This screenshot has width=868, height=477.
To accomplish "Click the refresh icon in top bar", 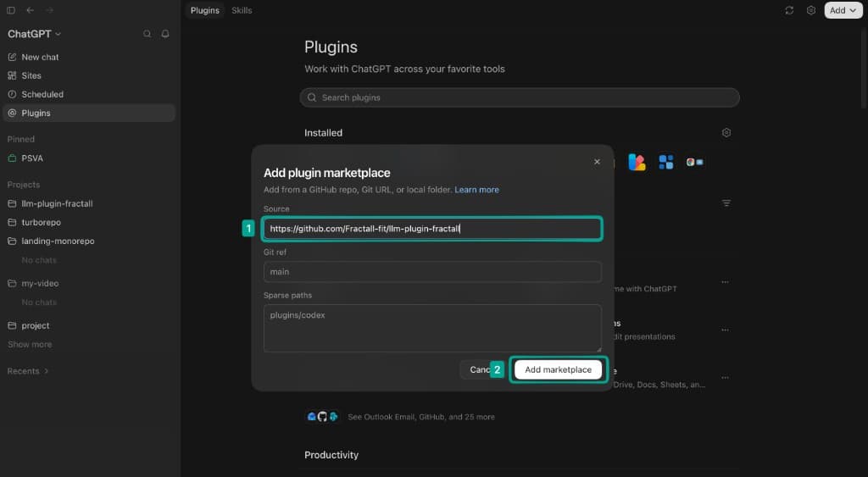I will [x=789, y=10].
